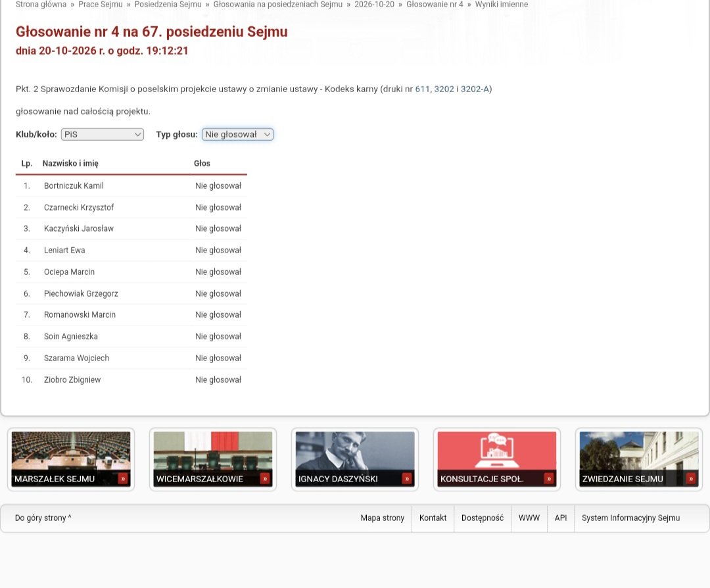Image resolution: width=710 pixels, height=588 pixels.
Task: Open the Konsultacje Społ. laptop graphic tile
Action: tap(497, 459)
